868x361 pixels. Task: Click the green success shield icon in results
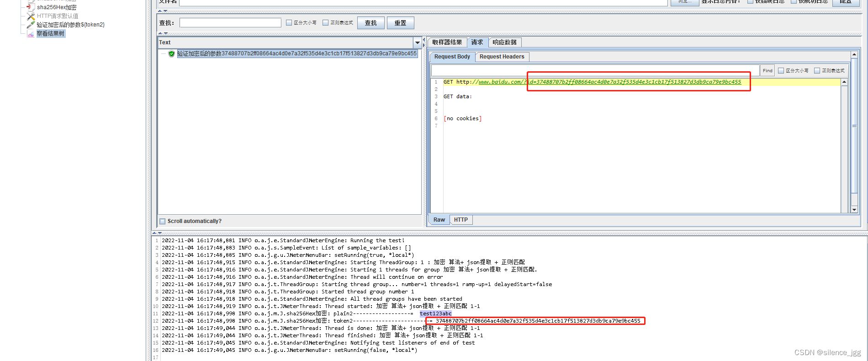click(x=171, y=54)
